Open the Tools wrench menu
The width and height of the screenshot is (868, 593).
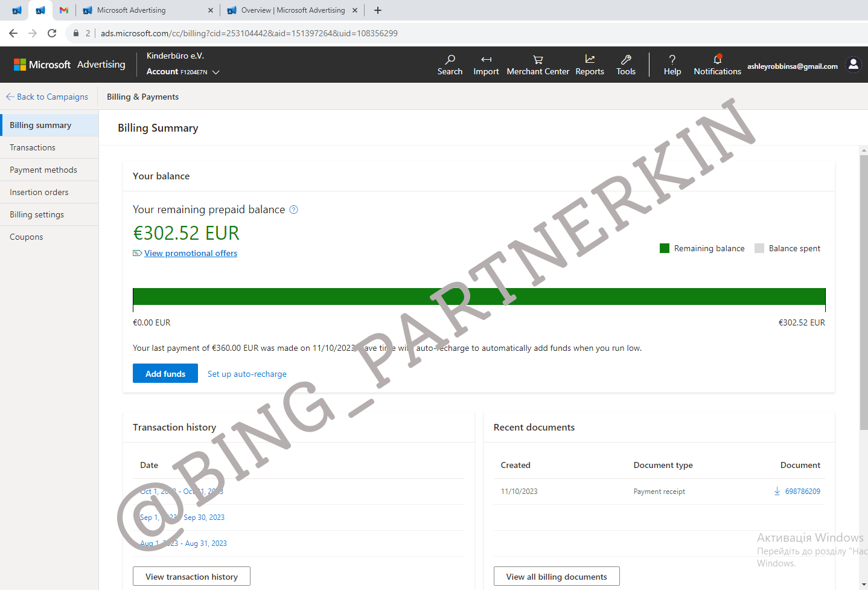tap(626, 65)
